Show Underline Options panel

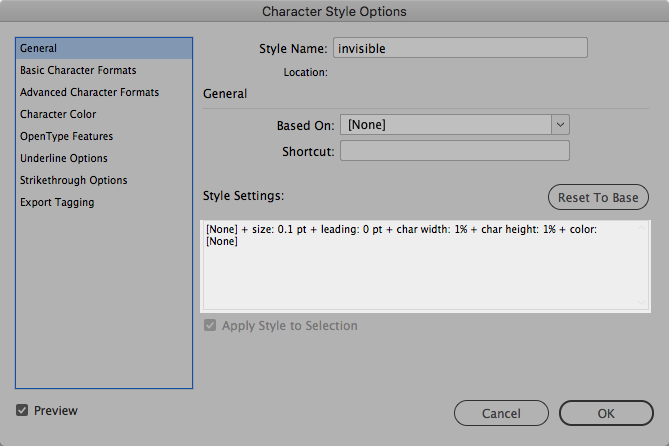(x=64, y=158)
